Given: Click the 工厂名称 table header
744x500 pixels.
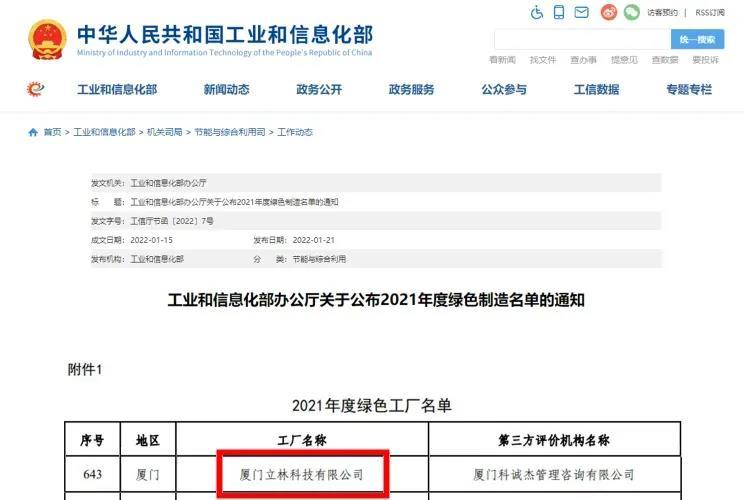Looking at the screenshot, I should tap(302, 440).
